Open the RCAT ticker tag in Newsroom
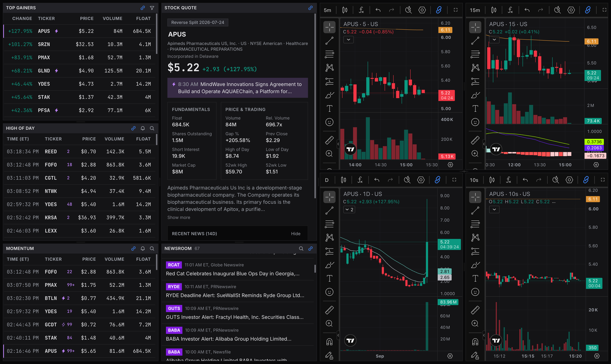The height and width of the screenshot is (364, 611). click(174, 265)
